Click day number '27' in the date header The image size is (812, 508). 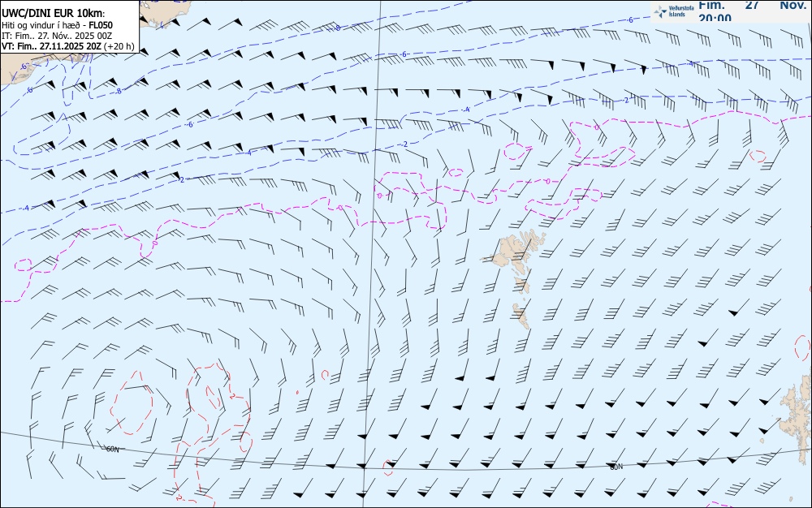pyautogui.click(x=753, y=5)
